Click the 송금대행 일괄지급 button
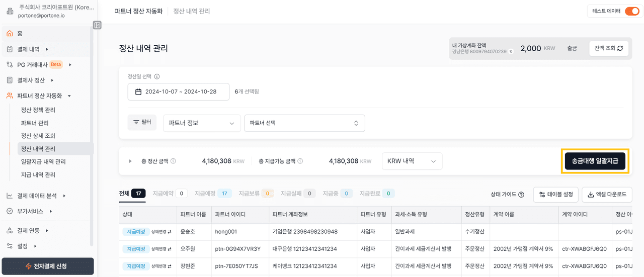The height and width of the screenshot is (277, 644). (595, 161)
